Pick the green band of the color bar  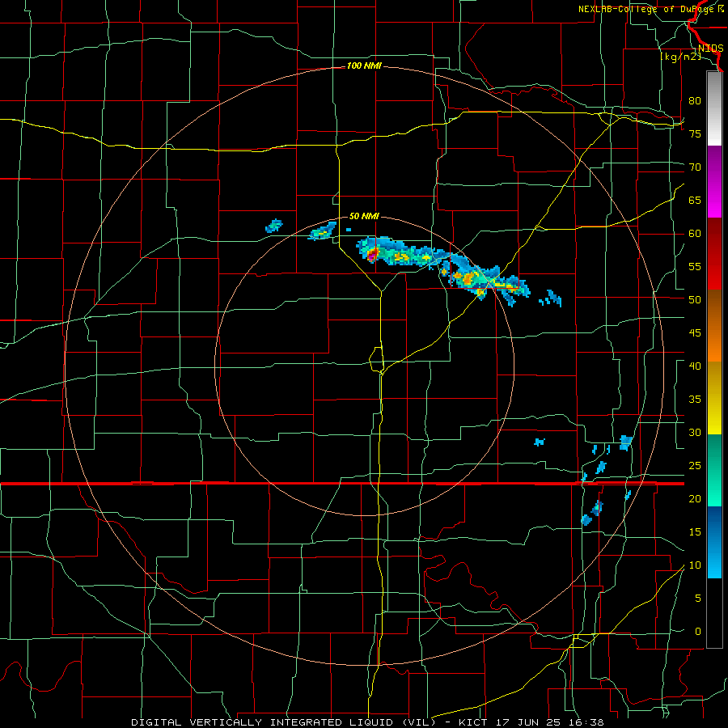[714, 470]
